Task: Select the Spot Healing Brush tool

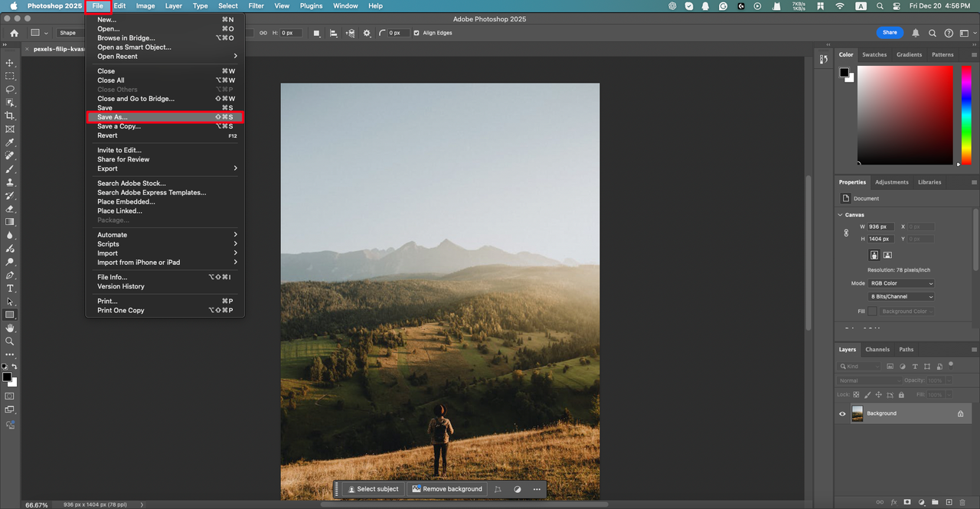Action: pyautogui.click(x=10, y=155)
